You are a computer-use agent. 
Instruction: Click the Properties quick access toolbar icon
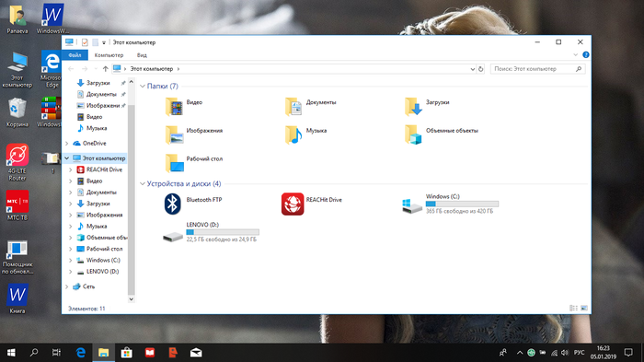point(85,42)
